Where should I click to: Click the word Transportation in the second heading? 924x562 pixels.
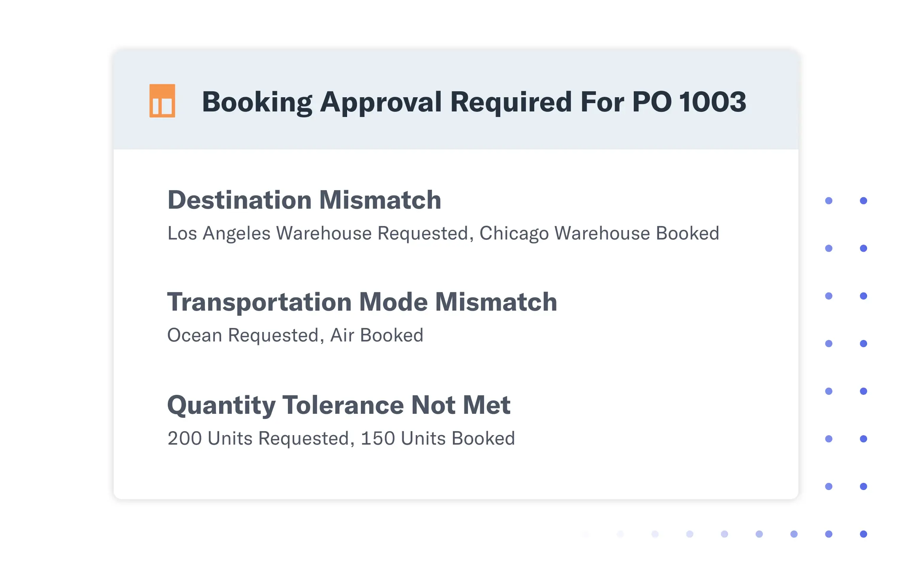point(259,302)
